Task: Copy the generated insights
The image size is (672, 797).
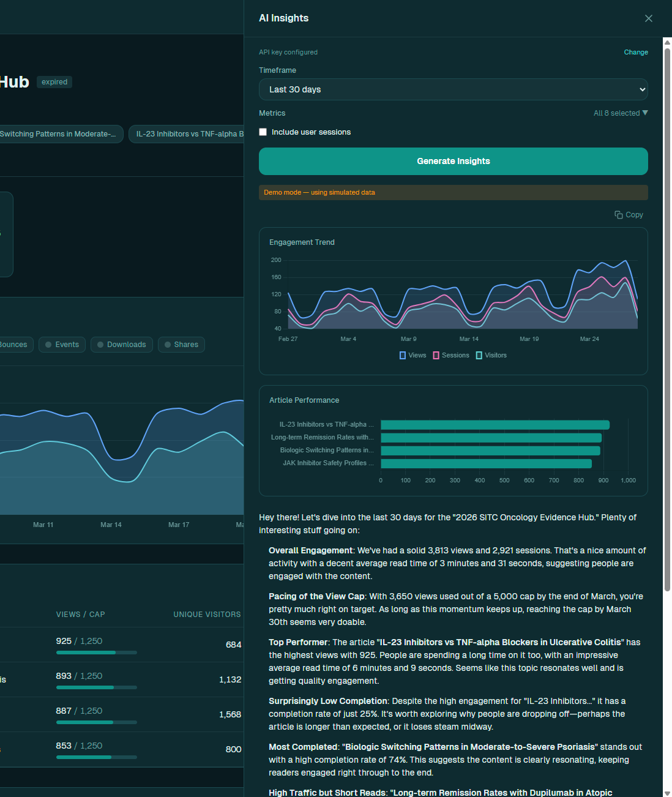Action: click(629, 215)
